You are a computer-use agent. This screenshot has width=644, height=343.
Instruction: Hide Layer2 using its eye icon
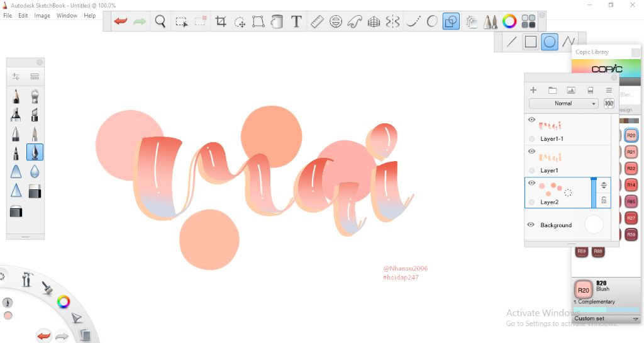pyautogui.click(x=531, y=183)
